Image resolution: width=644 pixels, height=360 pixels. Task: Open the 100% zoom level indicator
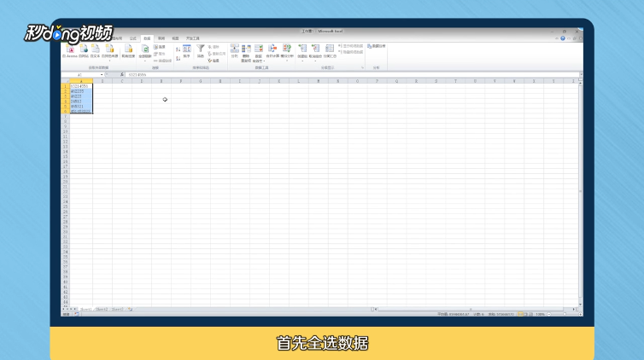(x=540, y=314)
